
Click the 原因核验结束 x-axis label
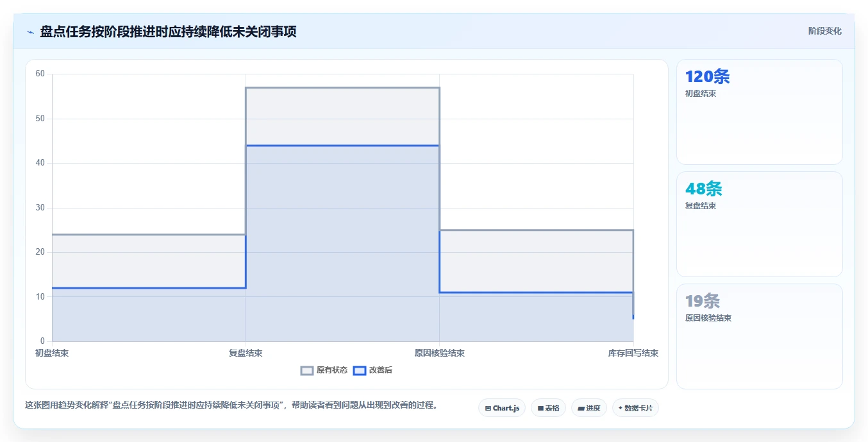pyautogui.click(x=439, y=353)
